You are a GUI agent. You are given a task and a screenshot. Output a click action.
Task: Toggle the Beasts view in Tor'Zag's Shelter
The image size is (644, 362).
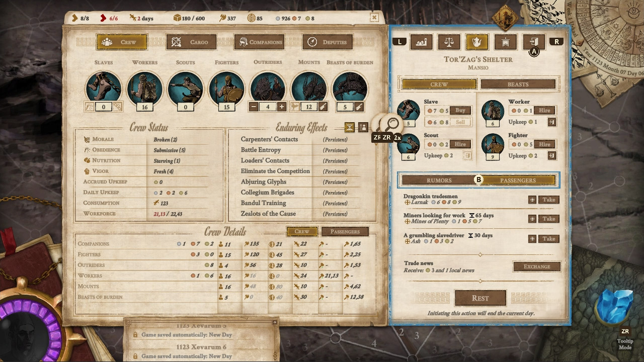pyautogui.click(x=518, y=83)
